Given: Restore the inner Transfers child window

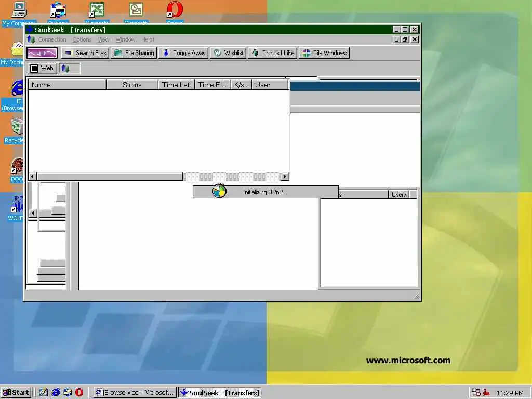Looking at the screenshot, I should [405, 39].
